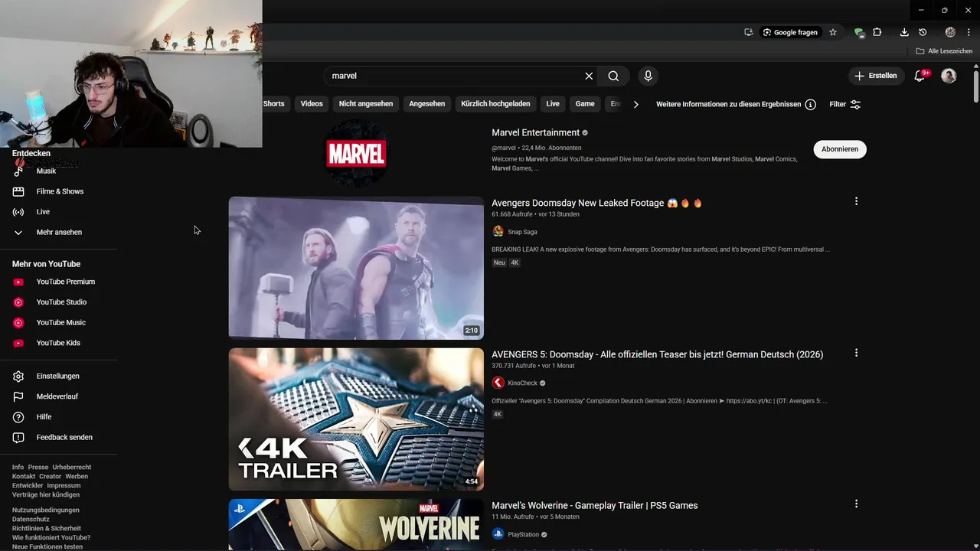The width and height of the screenshot is (980, 551).
Task: Click the install app icon in address bar
Action: click(x=748, y=32)
